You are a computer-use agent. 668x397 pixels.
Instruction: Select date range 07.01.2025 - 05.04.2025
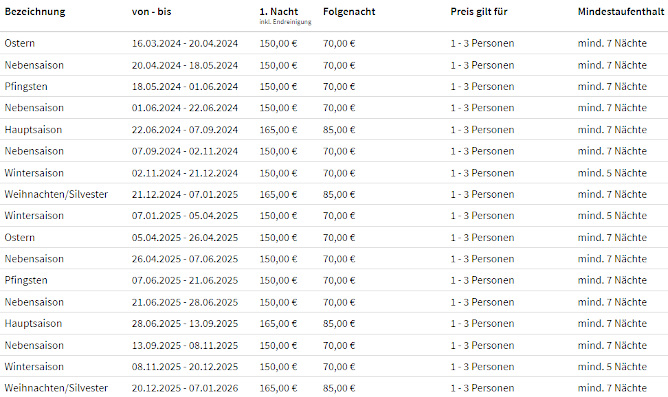tap(184, 216)
